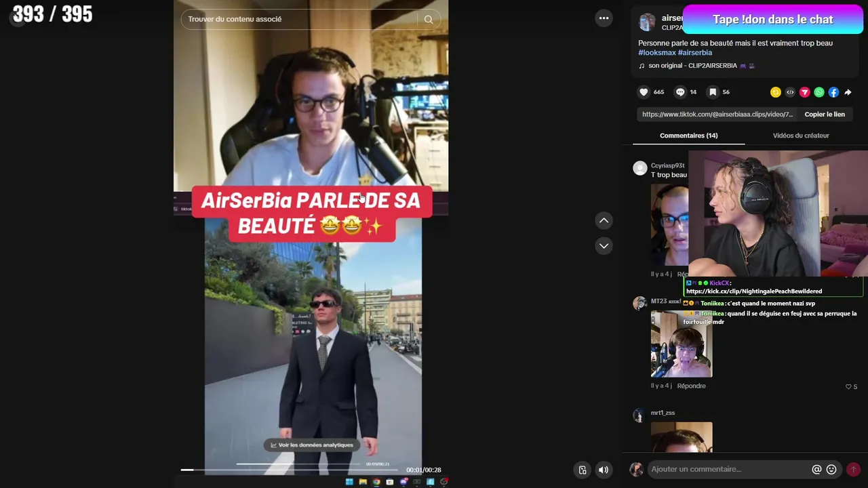Open MT23's profile avatar
The height and width of the screenshot is (488, 868).
(x=640, y=304)
